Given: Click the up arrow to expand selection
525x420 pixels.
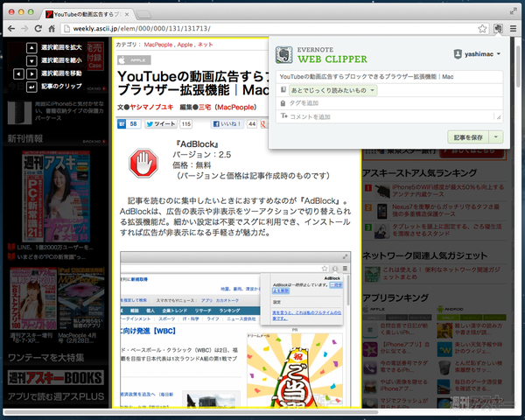Looking at the screenshot, I should click(31, 48).
